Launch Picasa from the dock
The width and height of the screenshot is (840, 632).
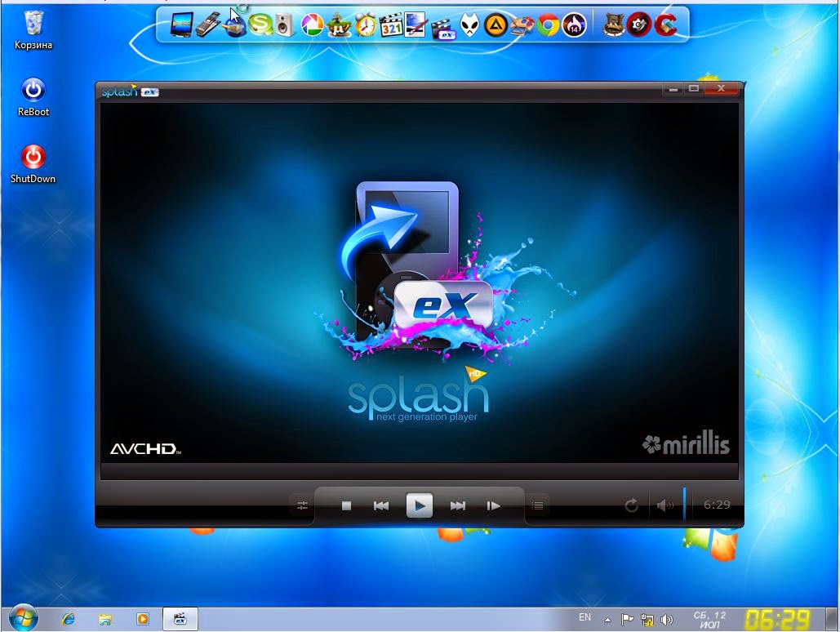click(313, 24)
